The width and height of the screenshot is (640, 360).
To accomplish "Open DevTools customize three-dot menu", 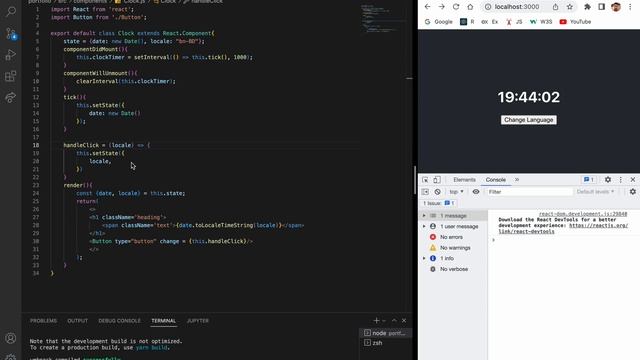I will pos(620,180).
